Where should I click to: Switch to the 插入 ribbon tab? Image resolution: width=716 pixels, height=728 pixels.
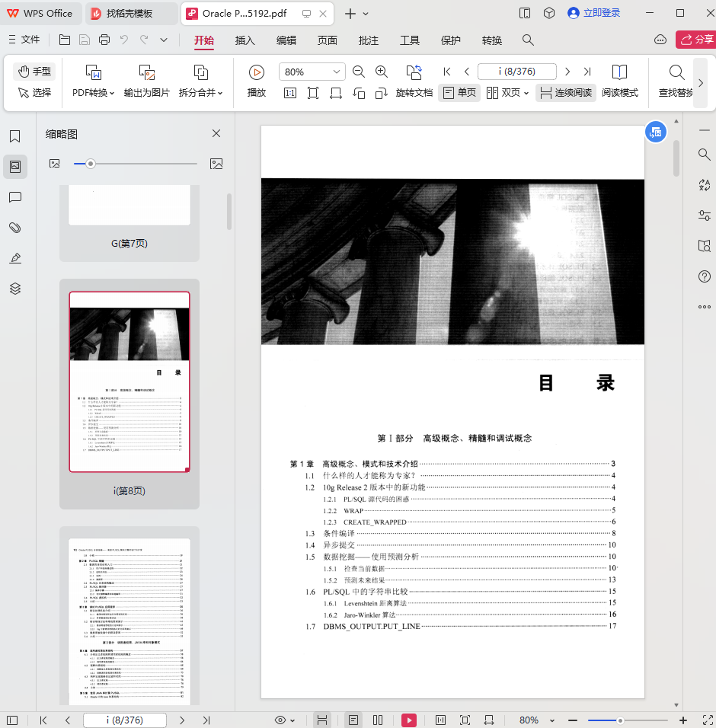click(x=245, y=40)
